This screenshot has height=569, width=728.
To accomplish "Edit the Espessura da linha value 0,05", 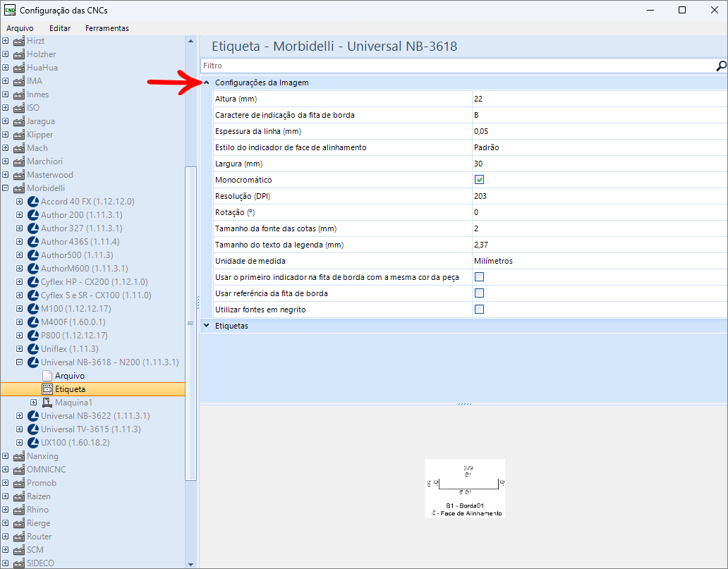I will tap(600, 131).
